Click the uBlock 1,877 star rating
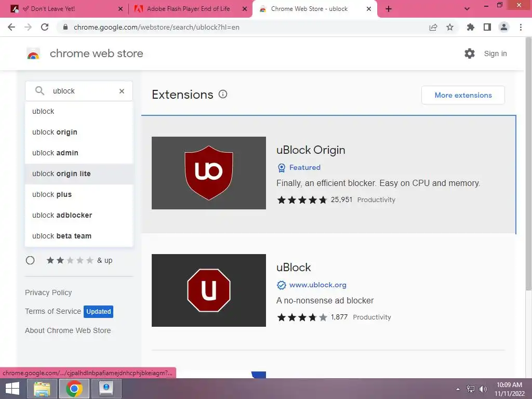Screen dimensions: 532x399 [302, 317]
